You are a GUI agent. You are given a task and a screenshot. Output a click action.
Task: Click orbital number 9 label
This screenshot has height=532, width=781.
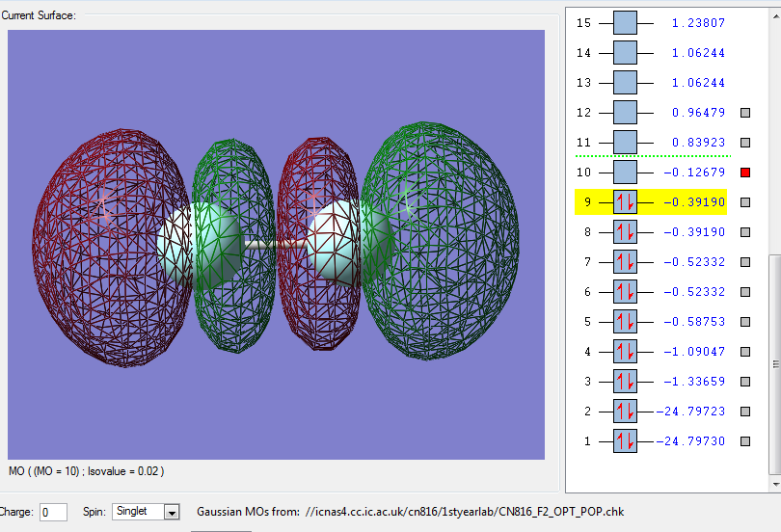pyautogui.click(x=588, y=202)
